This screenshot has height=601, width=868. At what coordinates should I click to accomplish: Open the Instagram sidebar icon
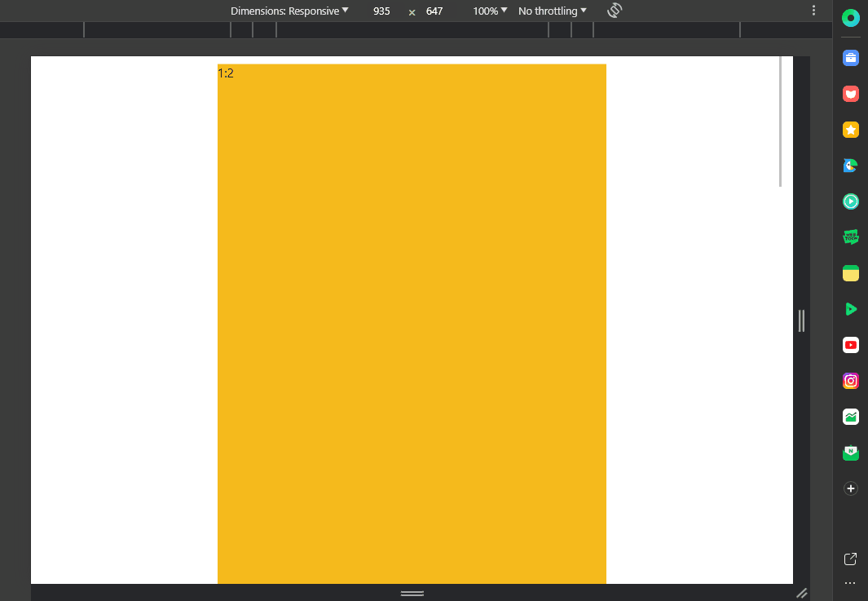tap(850, 381)
